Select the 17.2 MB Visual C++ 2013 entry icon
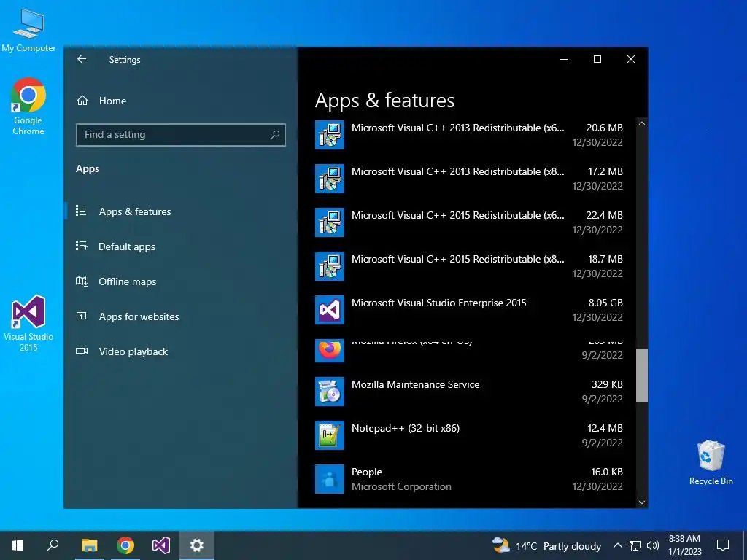Viewport: 747px width, 560px height. tap(330, 179)
